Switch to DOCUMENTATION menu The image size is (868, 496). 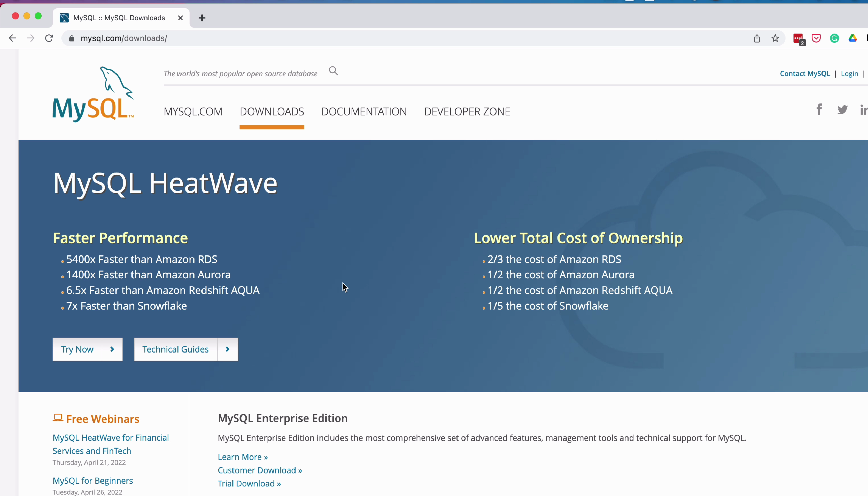pyautogui.click(x=364, y=112)
